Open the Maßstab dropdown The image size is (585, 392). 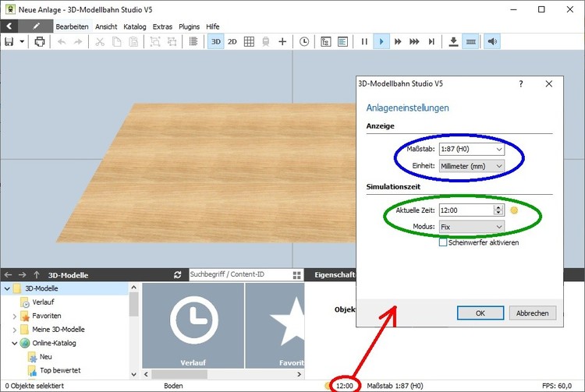point(472,149)
